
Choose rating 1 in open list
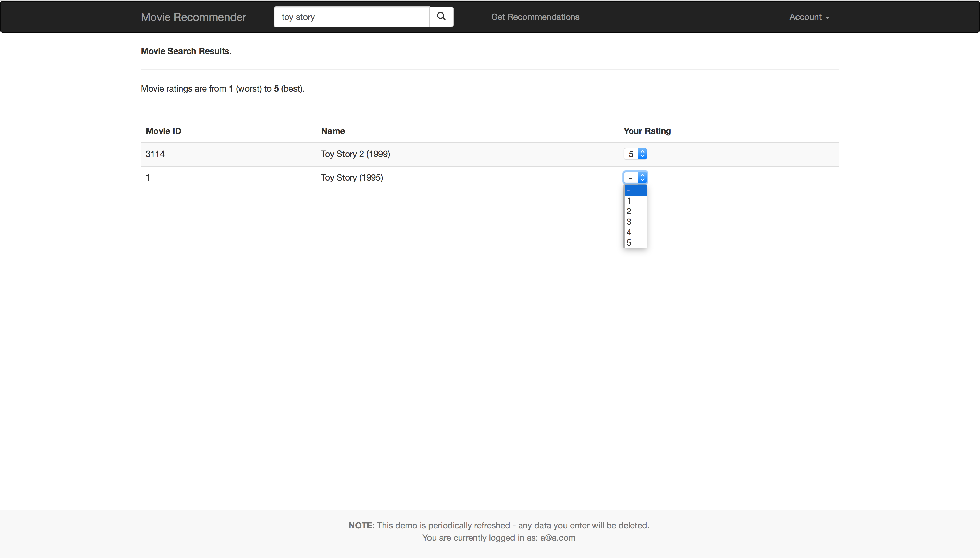point(635,201)
